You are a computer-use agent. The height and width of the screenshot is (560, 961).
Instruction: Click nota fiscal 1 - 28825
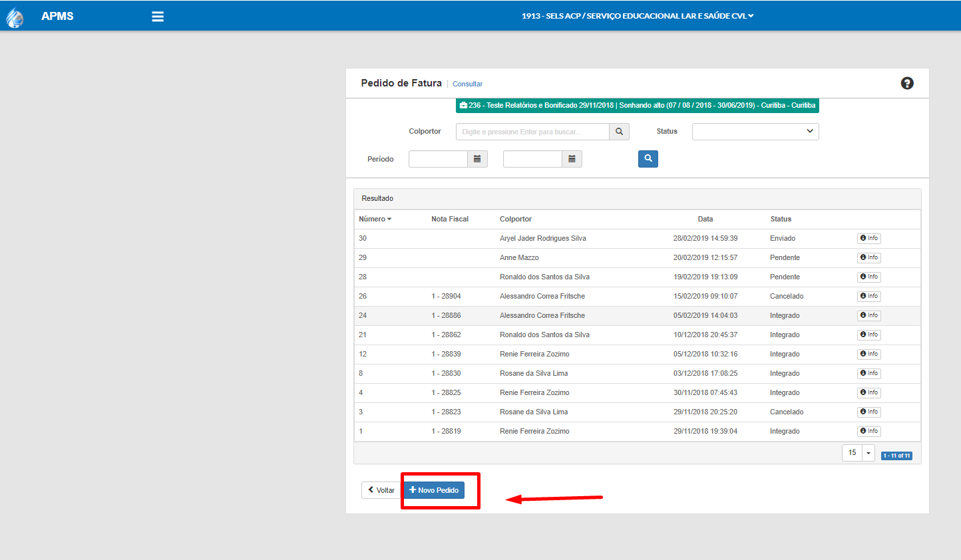(446, 392)
